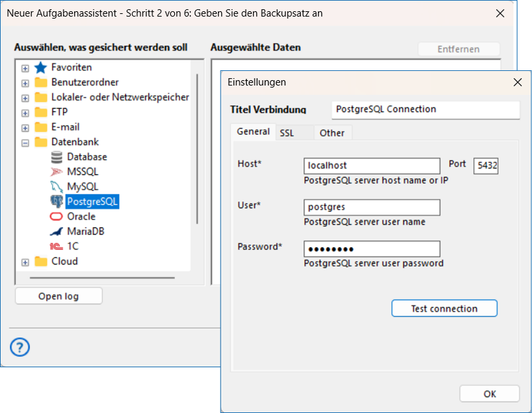Viewport: 532px width, 413px height.
Task: Expand the FTP tree node
Action: pos(24,111)
